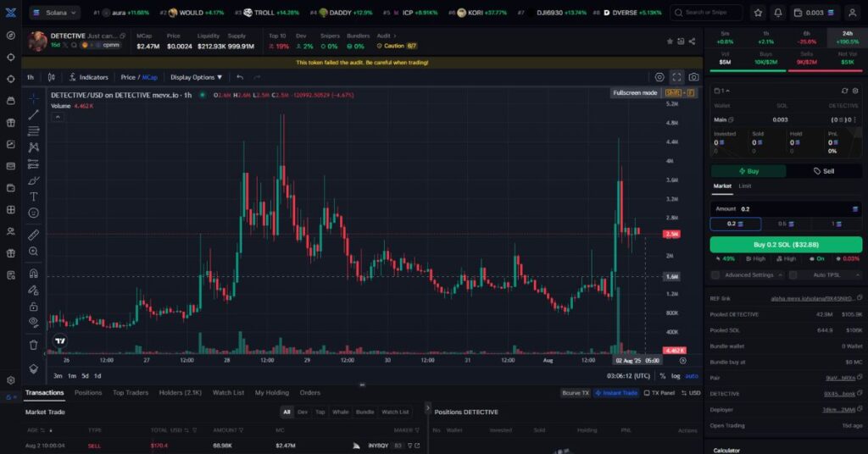The image size is (868, 454).
Task: Share the DETECTIVE token page
Action: 692,42
